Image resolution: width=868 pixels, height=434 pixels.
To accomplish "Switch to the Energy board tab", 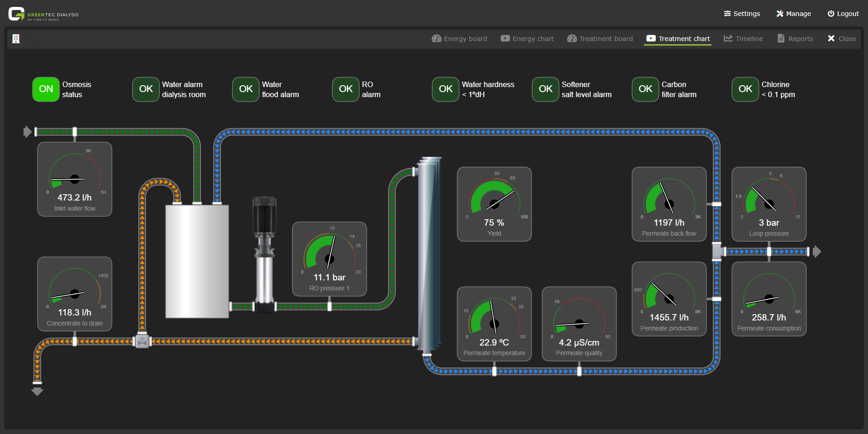I will 459,39.
